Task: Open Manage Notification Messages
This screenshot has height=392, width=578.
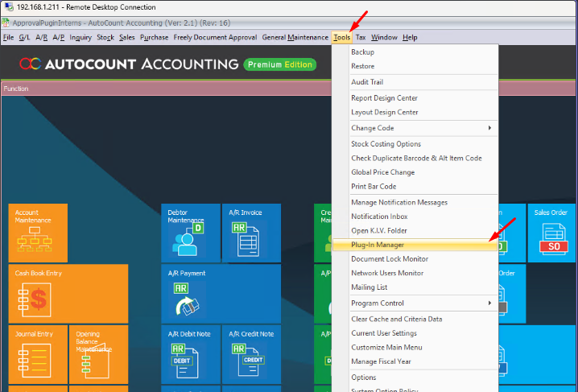Action: [x=415, y=203]
